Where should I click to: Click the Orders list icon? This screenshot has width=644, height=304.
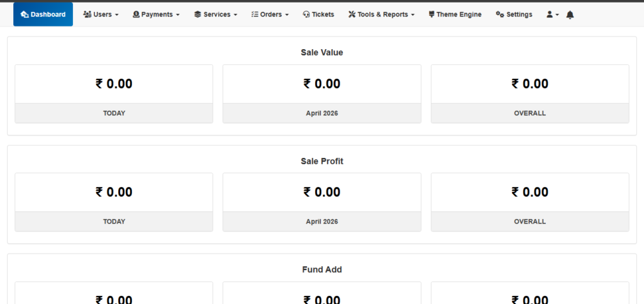pos(255,14)
